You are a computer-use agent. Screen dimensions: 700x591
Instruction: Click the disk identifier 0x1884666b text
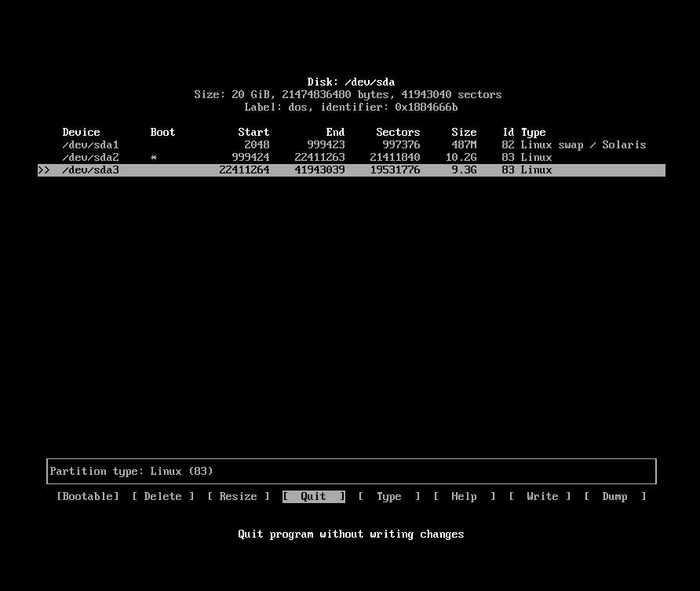point(427,107)
